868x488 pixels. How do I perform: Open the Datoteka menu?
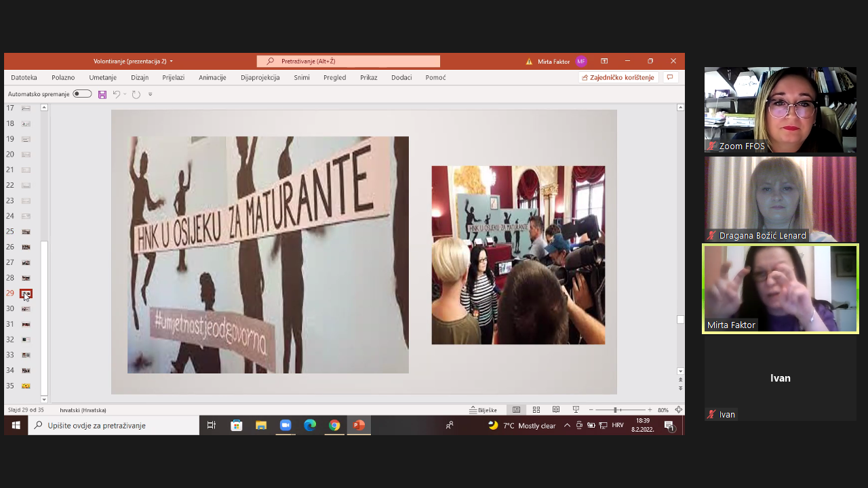(x=24, y=77)
